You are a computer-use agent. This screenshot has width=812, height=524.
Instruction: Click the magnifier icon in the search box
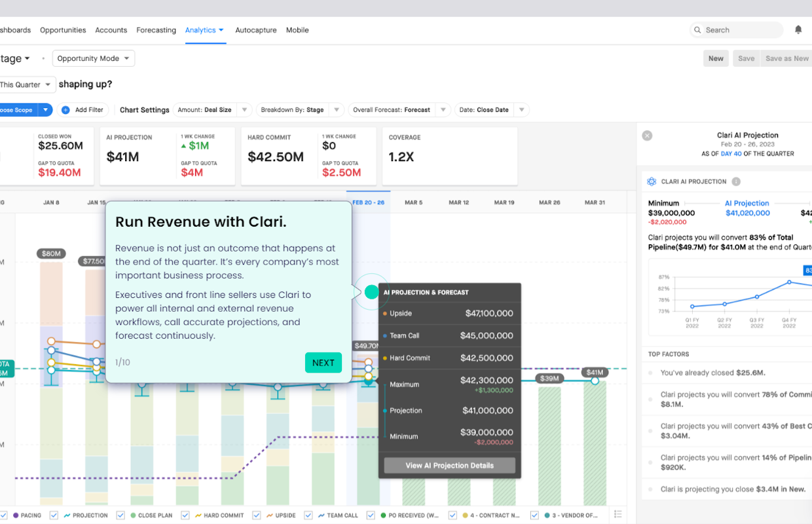(x=698, y=30)
